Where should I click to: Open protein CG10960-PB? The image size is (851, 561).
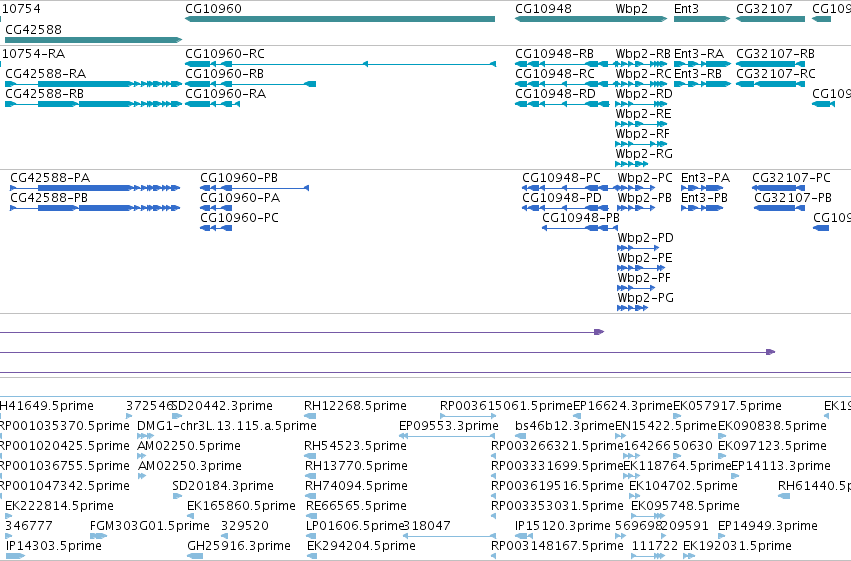pyautogui.click(x=239, y=178)
